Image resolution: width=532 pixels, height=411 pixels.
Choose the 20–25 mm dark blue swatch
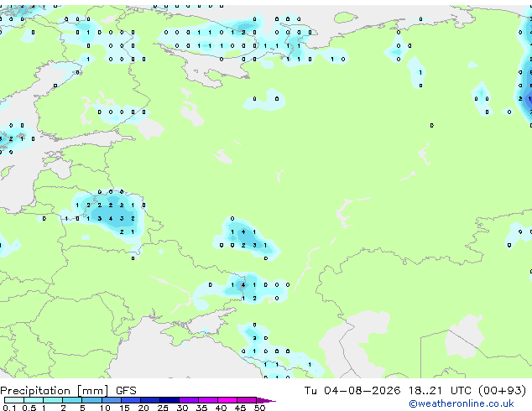point(150,400)
